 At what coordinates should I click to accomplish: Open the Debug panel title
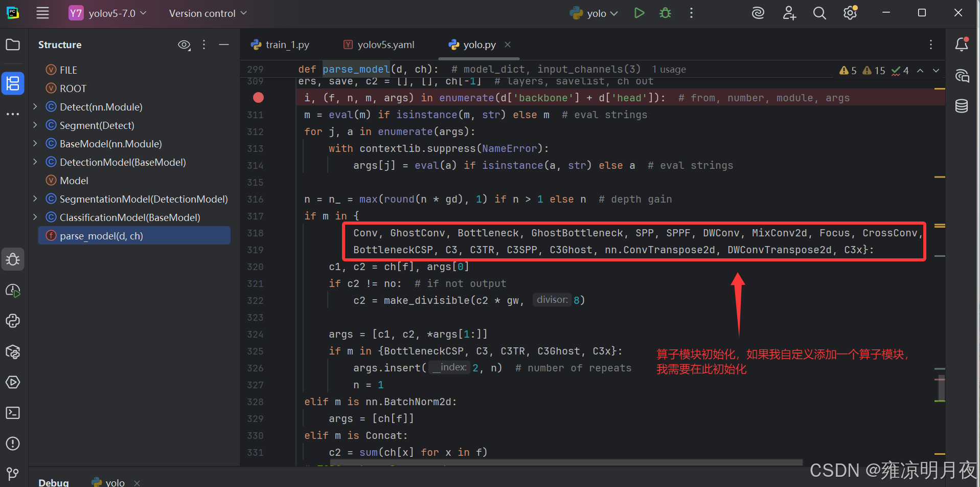coord(54,482)
